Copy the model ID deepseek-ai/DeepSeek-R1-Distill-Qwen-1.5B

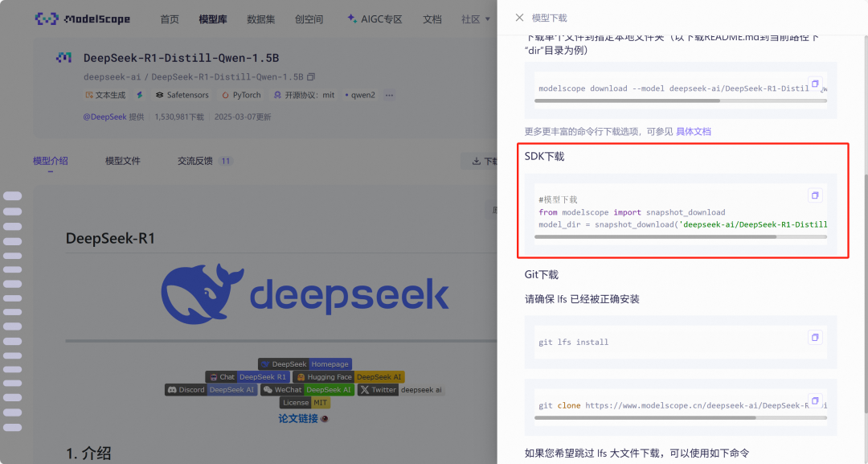[311, 77]
